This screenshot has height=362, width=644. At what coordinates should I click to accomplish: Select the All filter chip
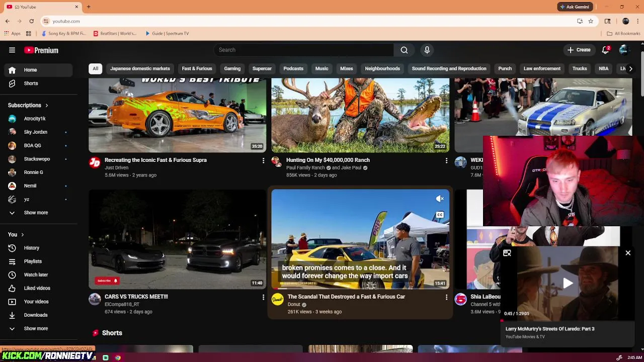(x=95, y=68)
